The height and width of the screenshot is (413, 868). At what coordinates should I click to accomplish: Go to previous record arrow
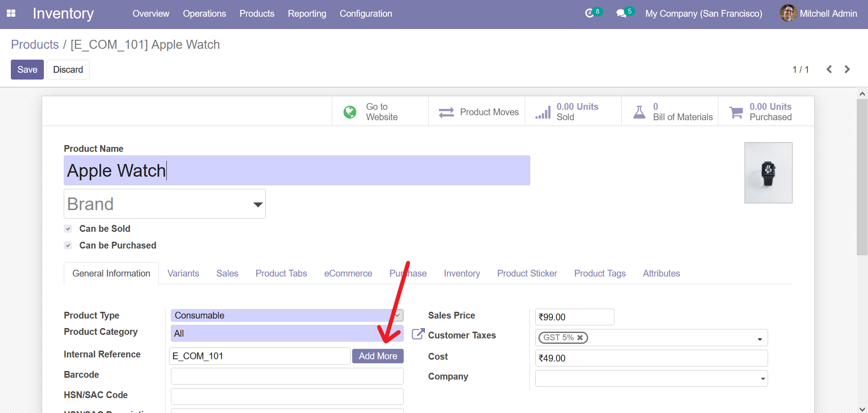pos(829,69)
